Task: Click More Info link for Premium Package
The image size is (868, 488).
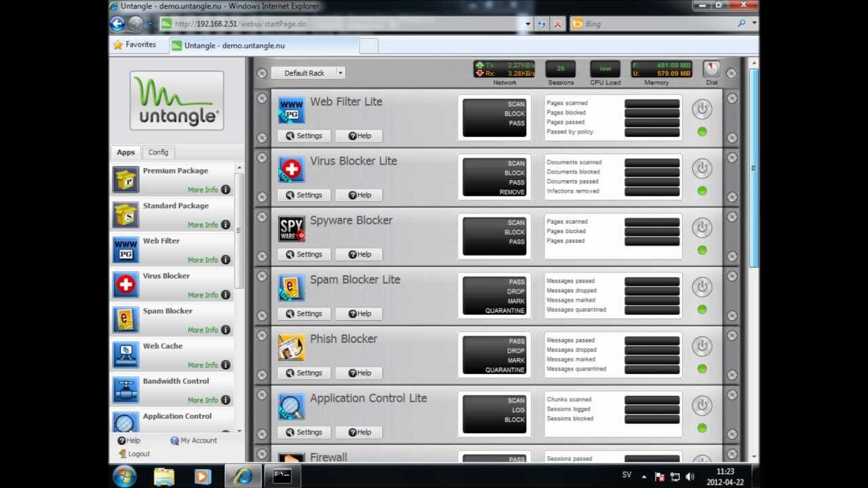Action: point(203,190)
